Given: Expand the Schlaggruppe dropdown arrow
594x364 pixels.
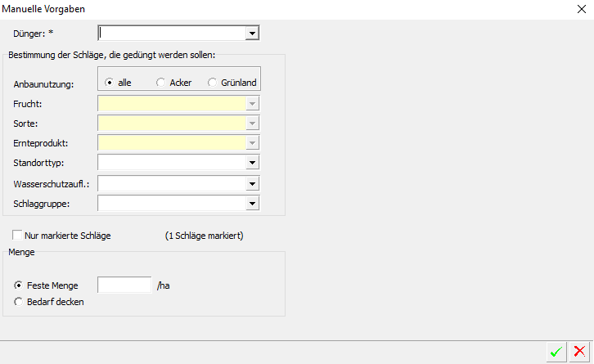Looking at the screenshot, I should [253, 203].
